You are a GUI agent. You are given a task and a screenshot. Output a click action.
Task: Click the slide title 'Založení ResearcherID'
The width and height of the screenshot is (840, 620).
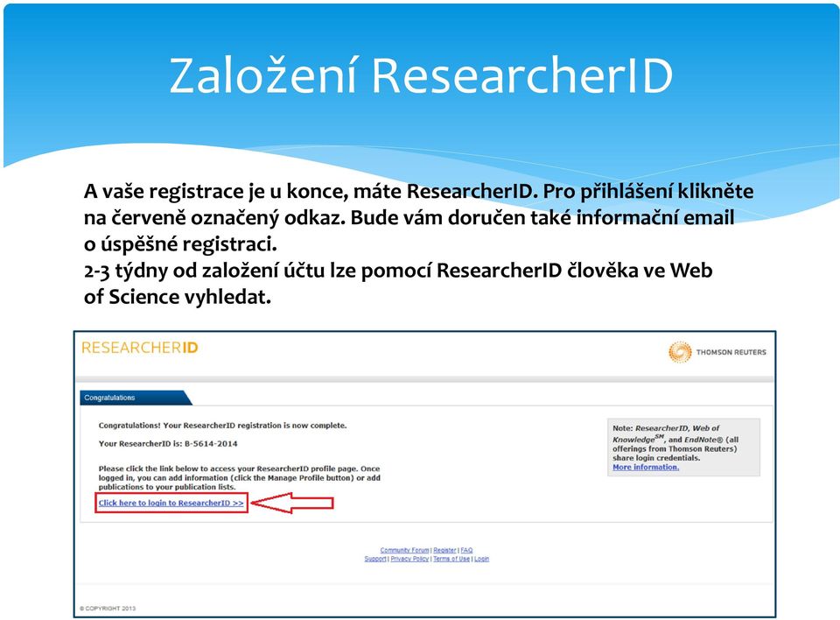click(421, 75)
